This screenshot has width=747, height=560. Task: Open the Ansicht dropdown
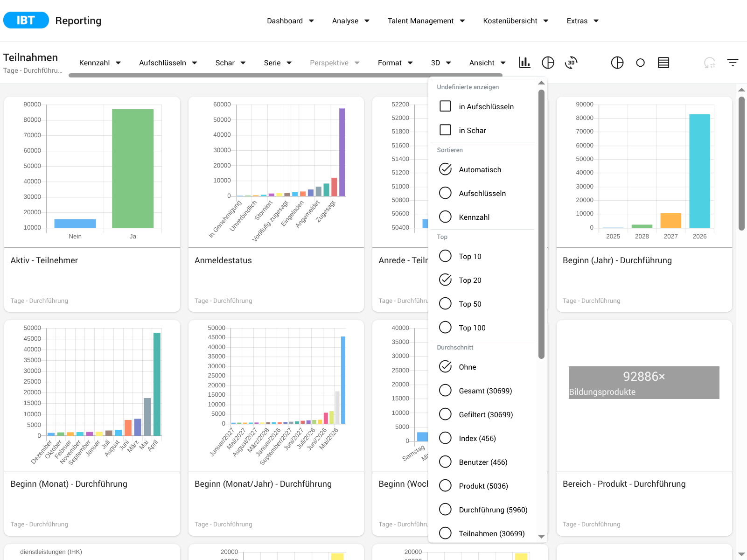[487, 63]
